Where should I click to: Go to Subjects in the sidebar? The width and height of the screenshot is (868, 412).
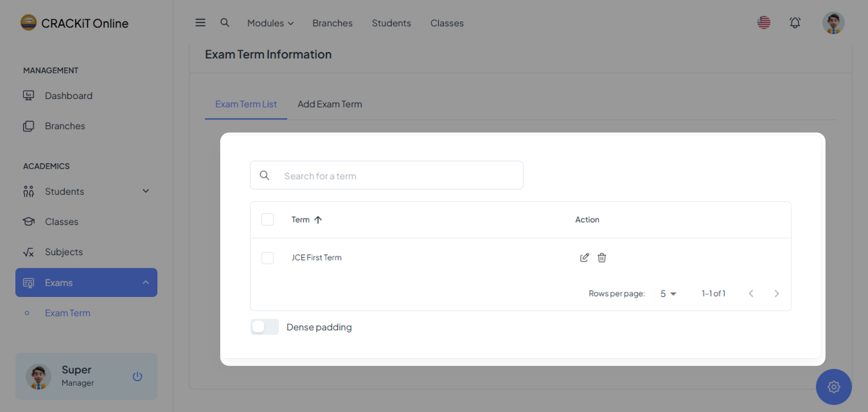(x=64, y=252)
